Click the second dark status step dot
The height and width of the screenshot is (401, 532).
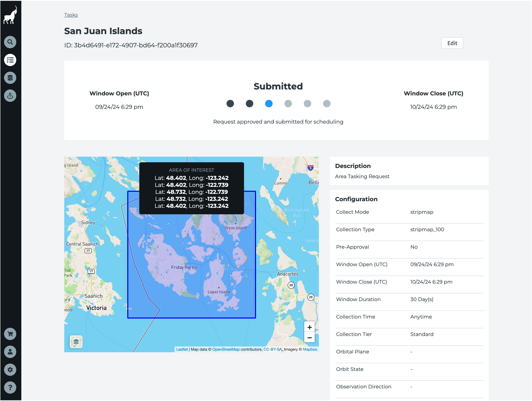249,104
